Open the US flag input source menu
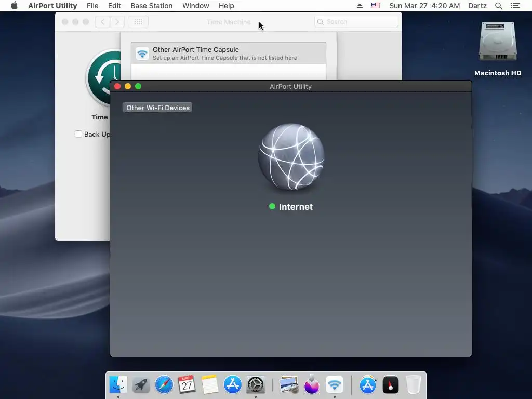The image size is (532, 399). [376, 6]
